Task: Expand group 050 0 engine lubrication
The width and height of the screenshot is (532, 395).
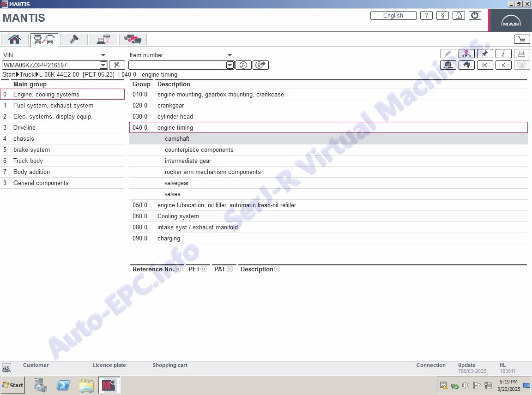Action: pyautogui.click(x=328, y=205)
